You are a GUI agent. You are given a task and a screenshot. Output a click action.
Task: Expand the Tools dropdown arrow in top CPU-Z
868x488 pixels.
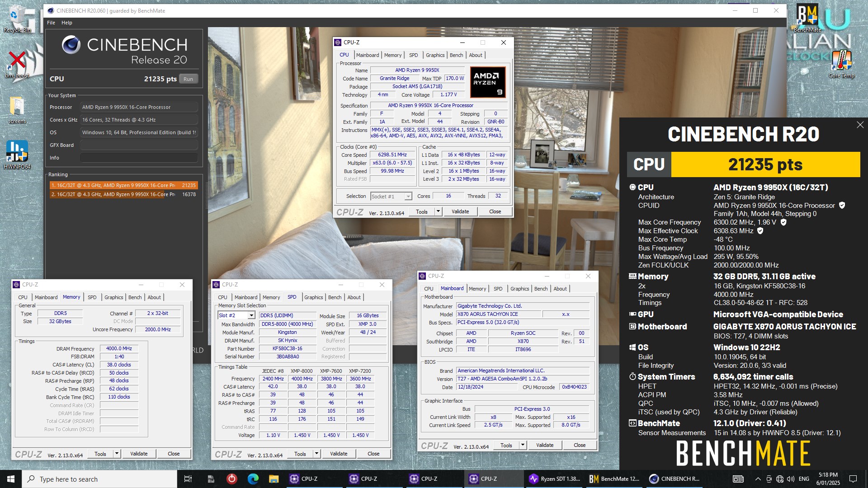438,211
